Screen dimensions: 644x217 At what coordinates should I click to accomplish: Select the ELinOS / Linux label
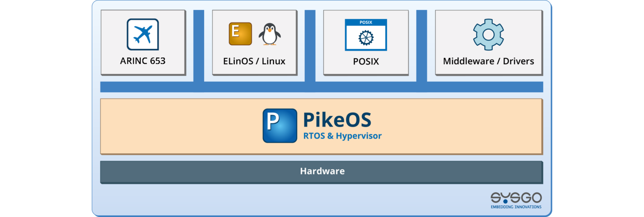coord(254,61)
